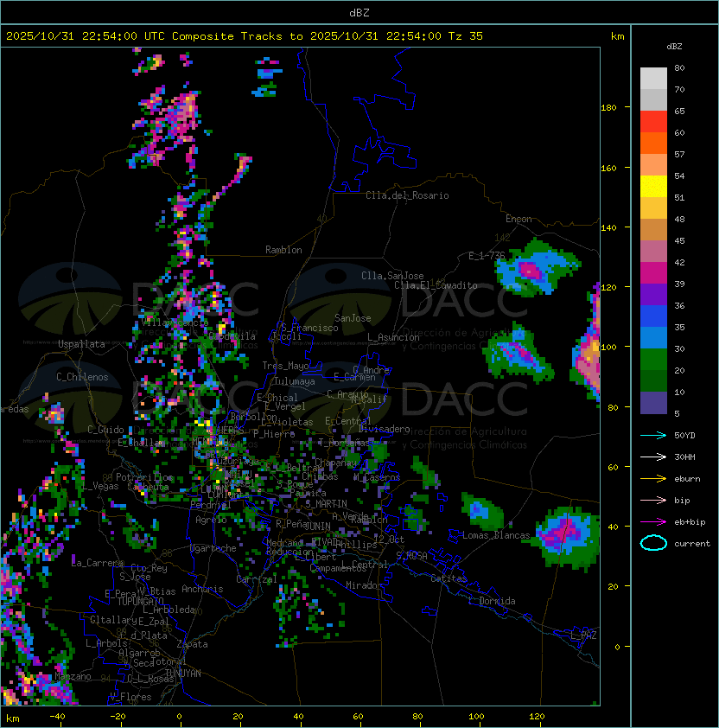Click the C_Guido place label
The image size is (719, 728).
coord(105,430)
